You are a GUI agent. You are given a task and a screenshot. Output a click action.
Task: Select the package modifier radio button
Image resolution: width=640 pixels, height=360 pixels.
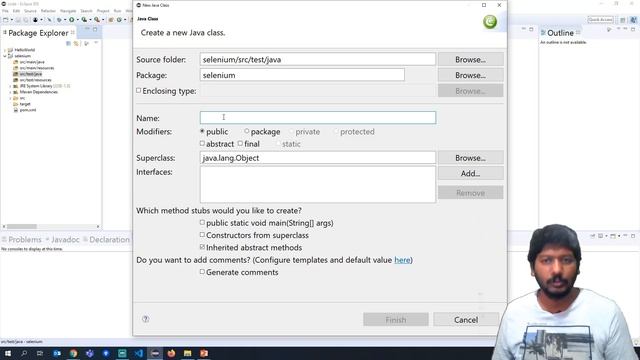[247, 131]
